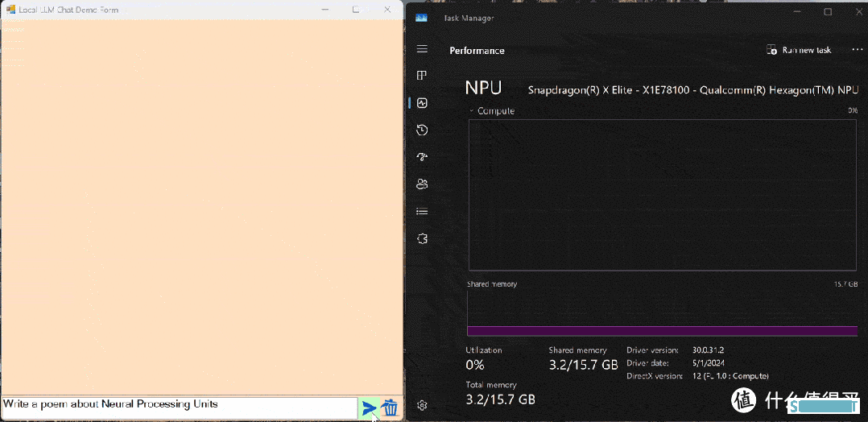Viewport: 868px width, 422px height.
Task: Click the prompt text input box
Action: (x=180, y=408)
